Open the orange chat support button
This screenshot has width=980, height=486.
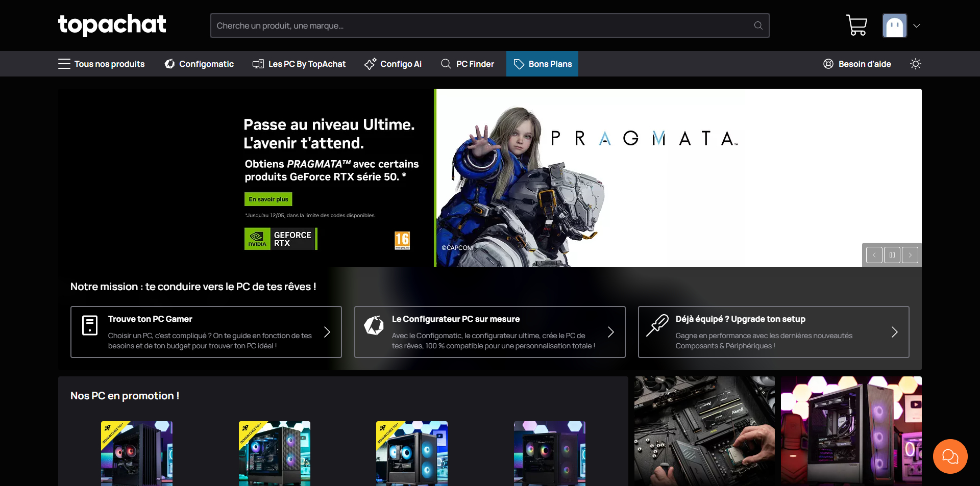(950, 456)
